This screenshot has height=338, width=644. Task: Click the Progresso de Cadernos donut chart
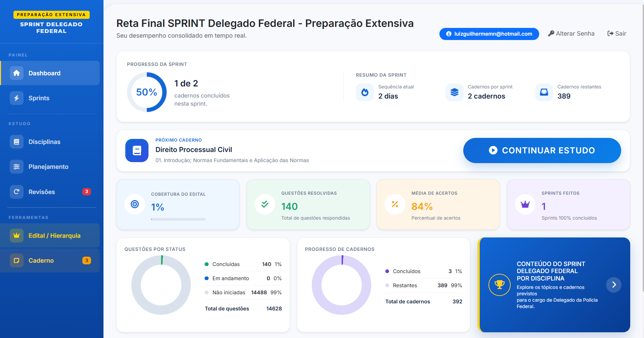[x=342, y=285]
